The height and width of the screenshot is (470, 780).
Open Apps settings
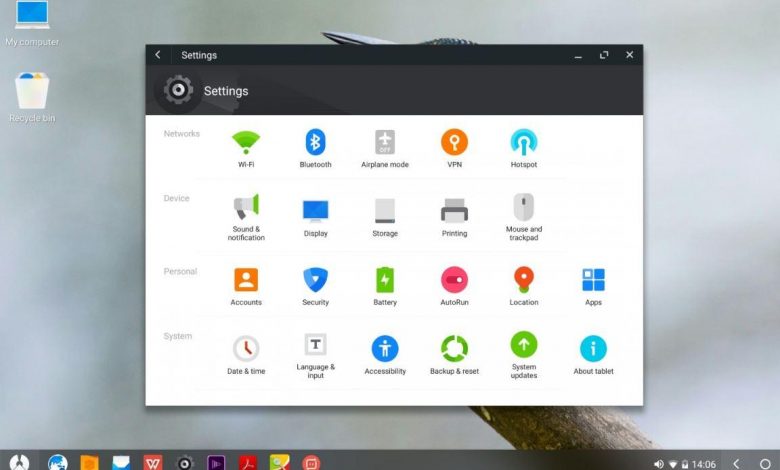(593, 286)
